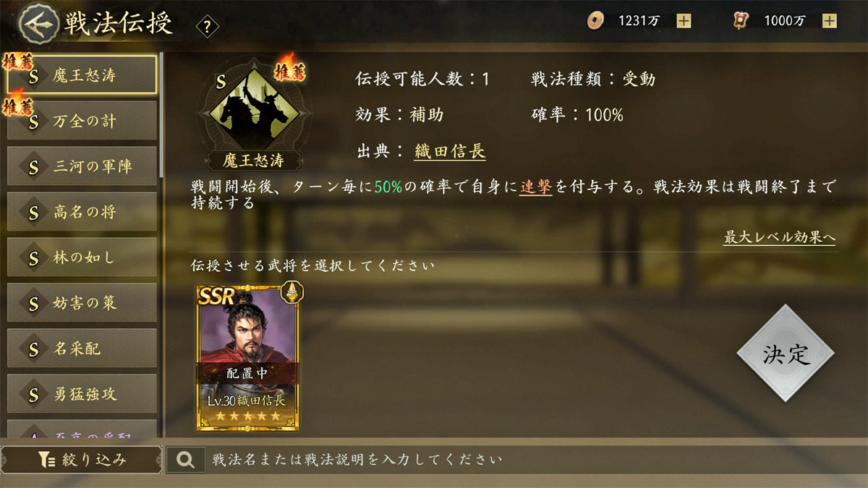868x488 pixels.
Task: Open the 織田信長 source link
Action: pos(449,151)
